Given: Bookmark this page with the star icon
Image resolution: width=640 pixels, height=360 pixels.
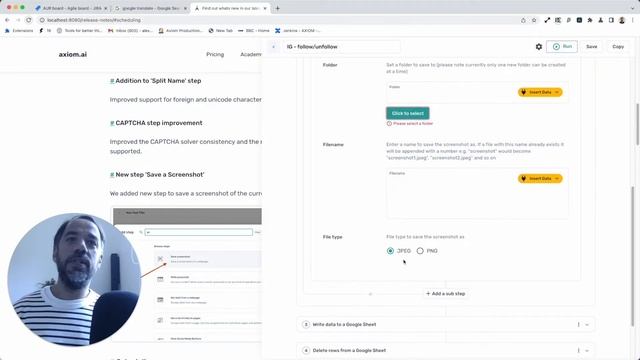Looking at the screenshot, I should [534, 20].
